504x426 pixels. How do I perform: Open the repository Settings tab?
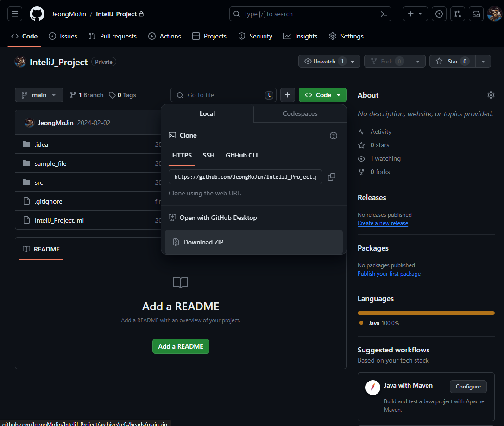[346, 36]
